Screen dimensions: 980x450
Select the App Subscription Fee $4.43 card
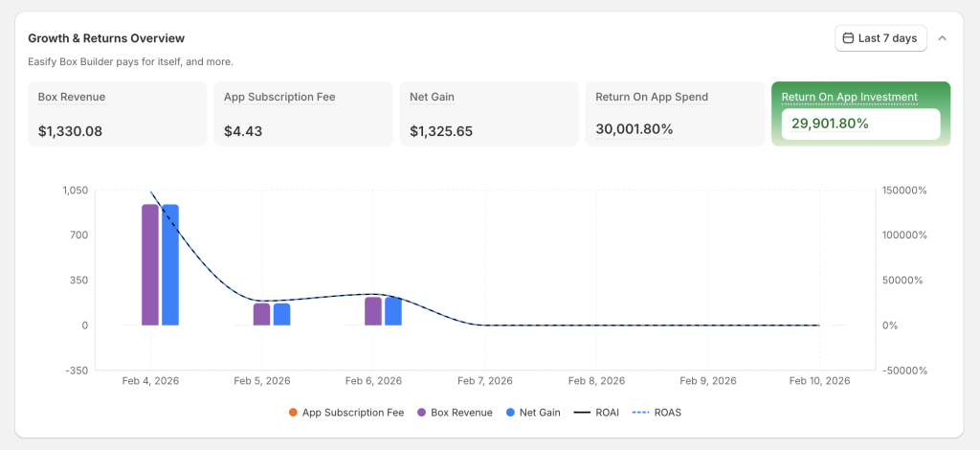pyautogui.click(x=302, y=114)
